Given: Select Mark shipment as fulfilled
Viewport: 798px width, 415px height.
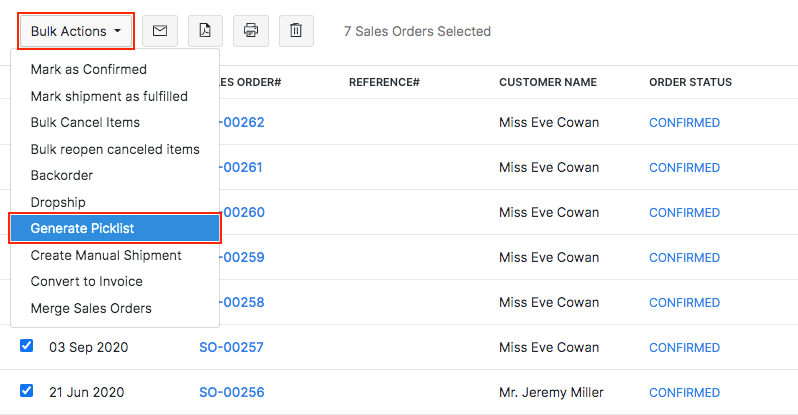Looking at the screenshot, I should pyautogui.click(x=109, y=96).
